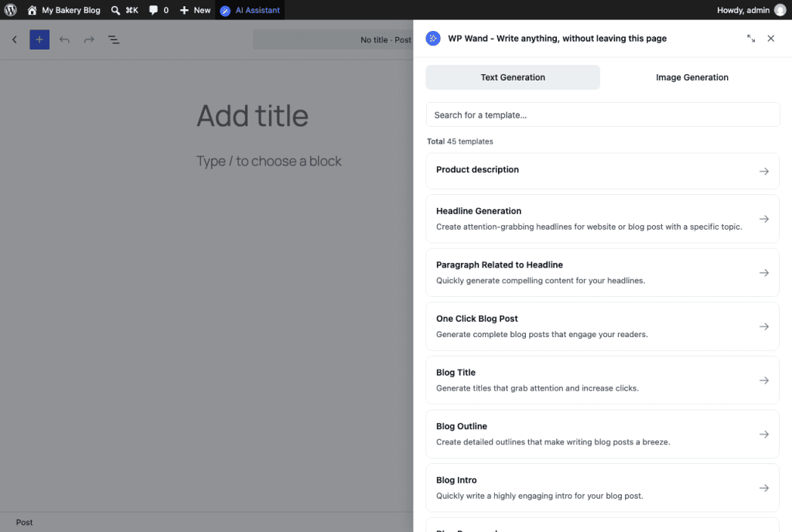The width and height of the screenshot is (792, 532).
Task: Click the arrow on Blog Title card
Action: click(763, 380)
